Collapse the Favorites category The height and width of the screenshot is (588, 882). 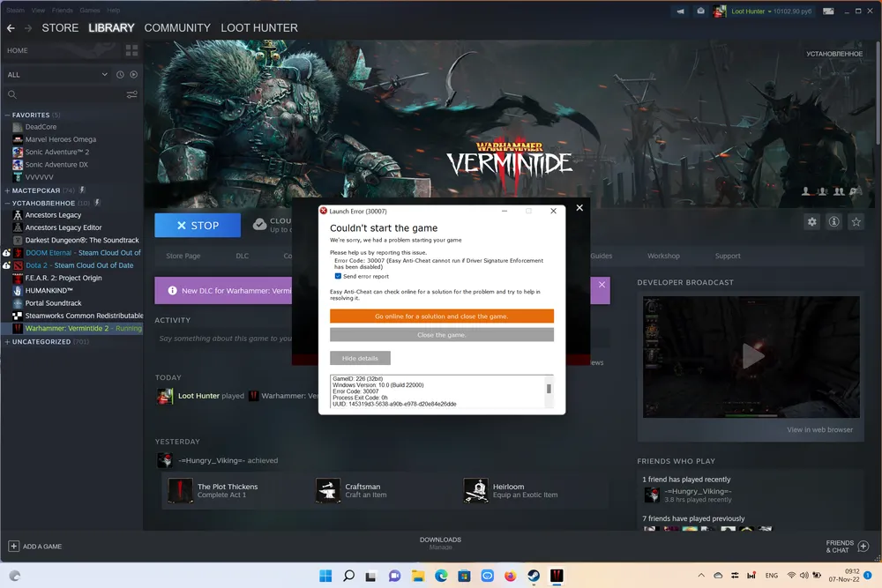pyautogui.click(x=7, y=115)
